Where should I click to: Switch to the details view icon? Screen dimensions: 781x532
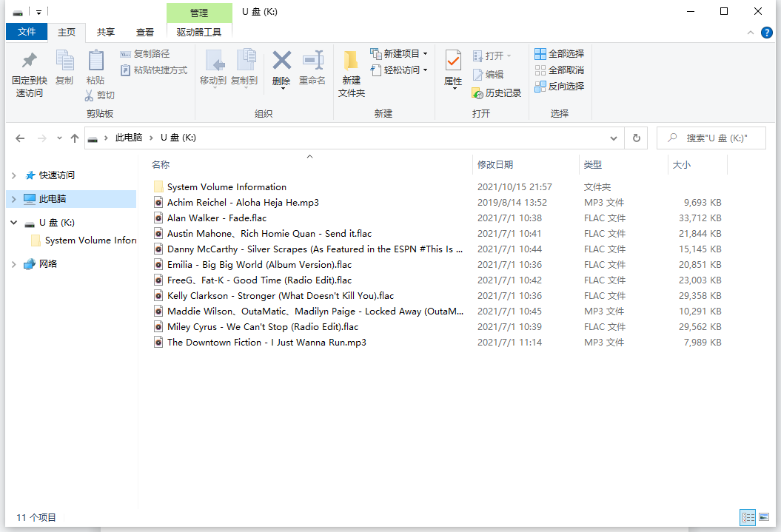748,517
